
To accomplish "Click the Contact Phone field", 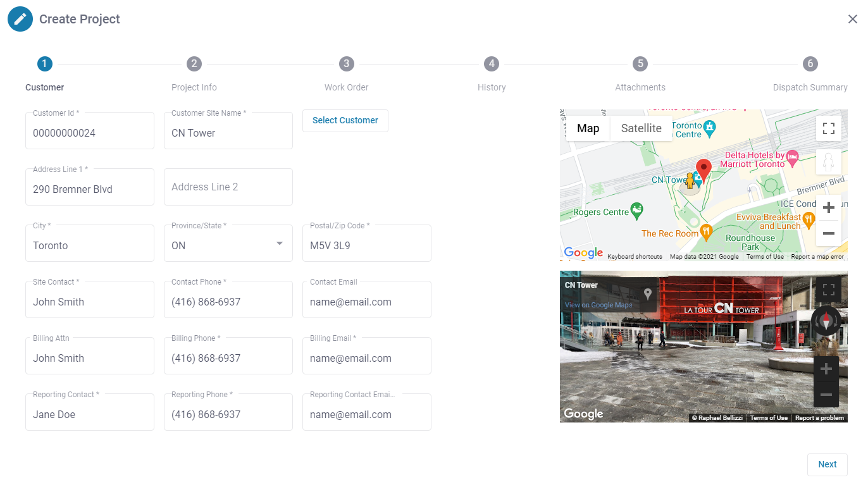I will [228, 300].
